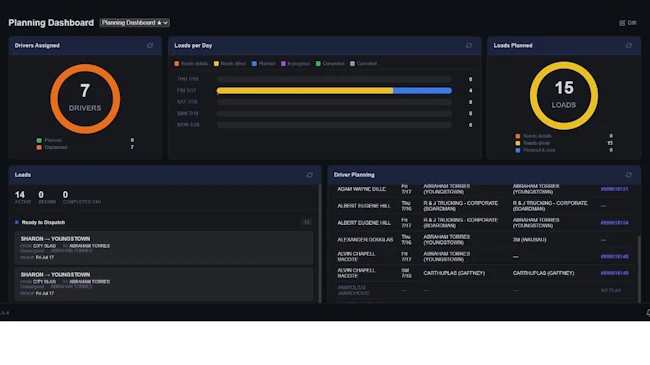The image size is (650, 365).
Task: Select the SAT 7/18 day label
Action: coord(187,102)
